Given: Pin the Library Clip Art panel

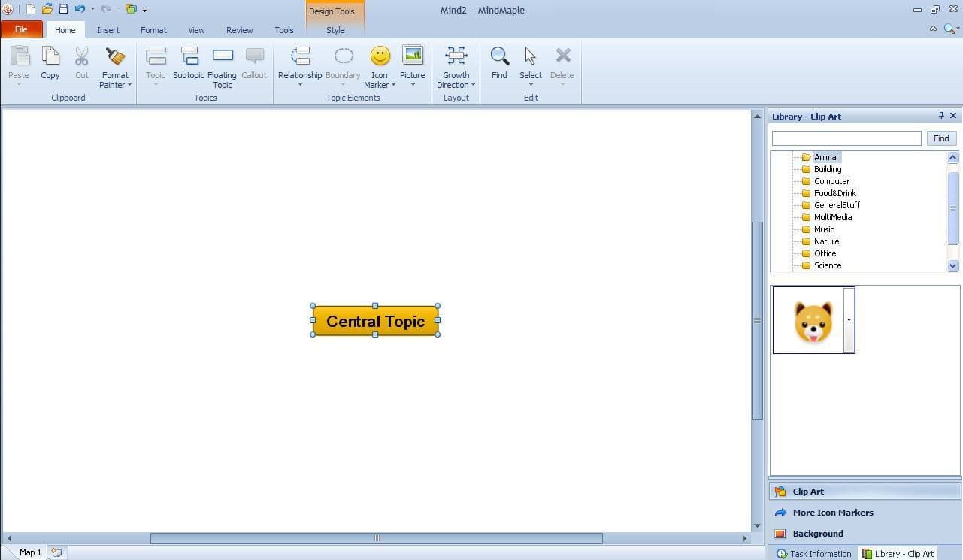Looking at the screenshot, I should [941, 116].
